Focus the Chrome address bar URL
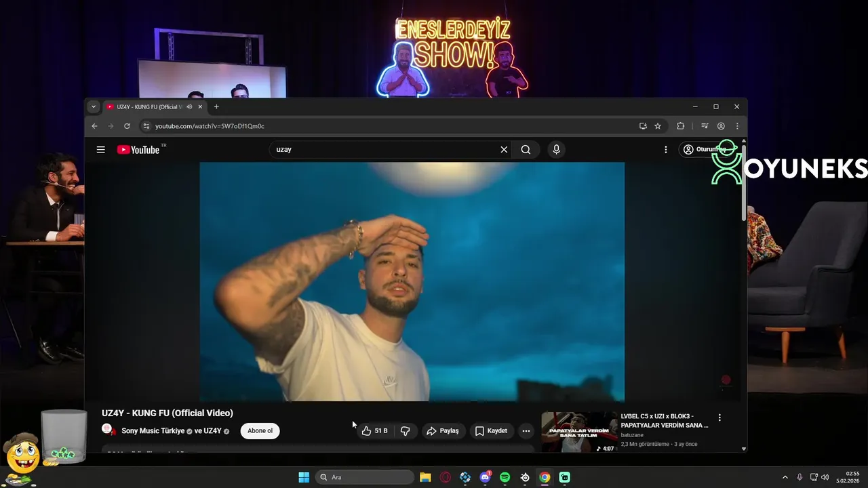Screen dimensions: 868x488 (x=210, y=126)
